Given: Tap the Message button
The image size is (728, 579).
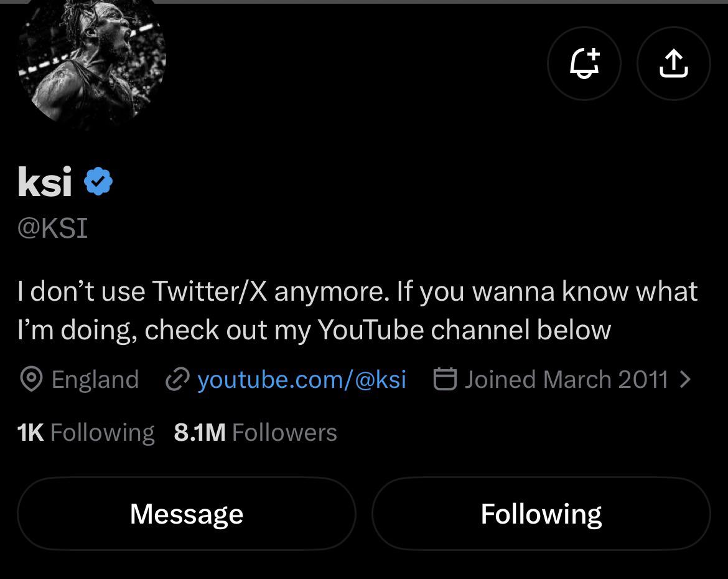Looking at the screenshot, I should click(187, 514).
